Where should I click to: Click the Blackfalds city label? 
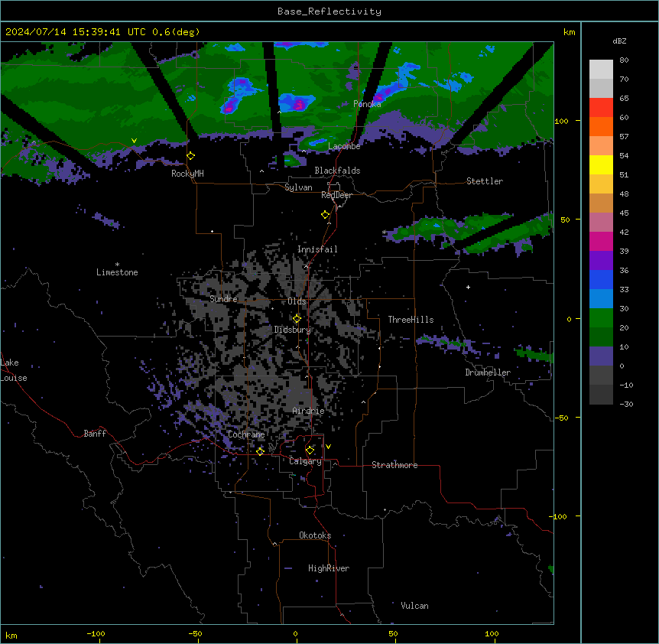(337, 171)
